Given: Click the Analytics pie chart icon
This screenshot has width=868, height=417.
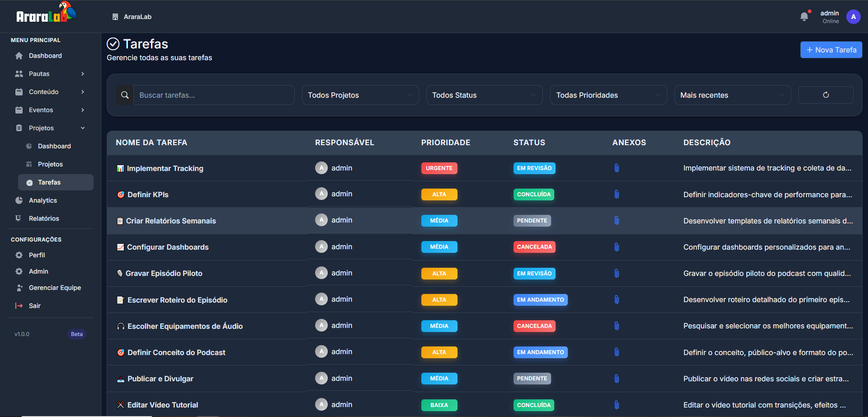Looking at the screenshot, I should tap(19, 200).
